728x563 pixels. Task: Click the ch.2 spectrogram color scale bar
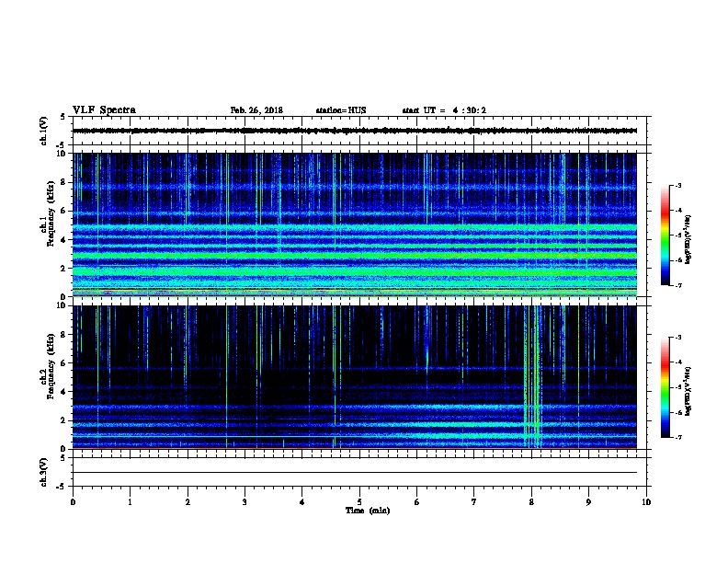pyautogui.click(x=665, y=387)
